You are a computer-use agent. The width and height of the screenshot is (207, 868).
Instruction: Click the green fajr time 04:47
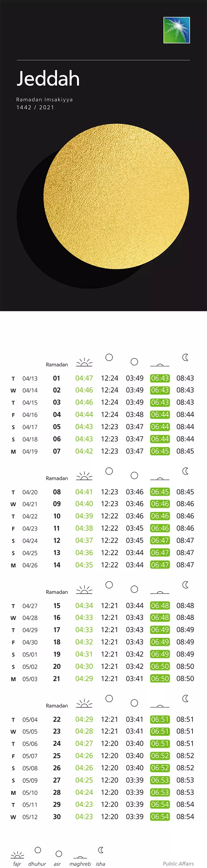[x=84, y=378]
